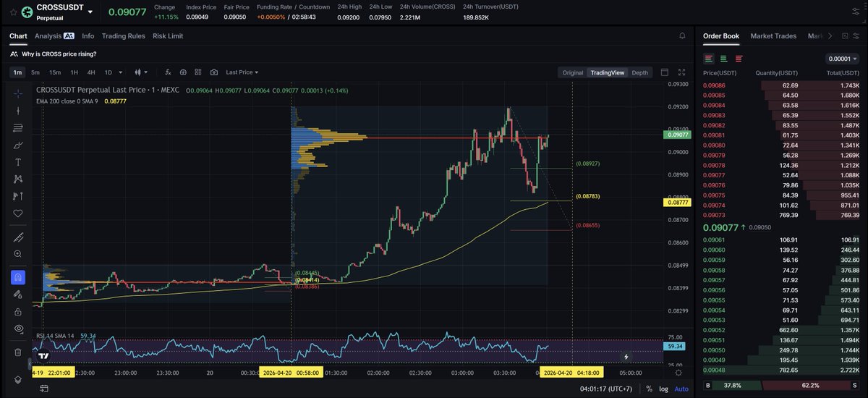Viewport: 868px width, 398px height.
Task: Expand chart to fullscreen
Action: point(681,72)
